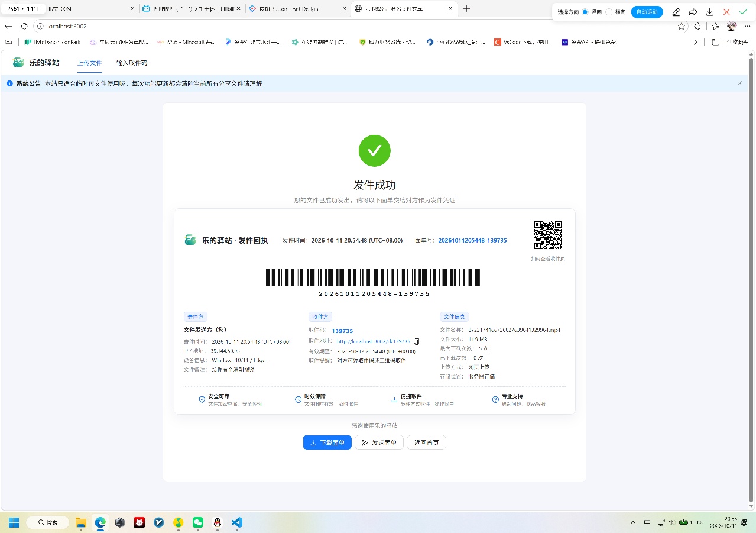
Task: Switch to the bilibili browser tab
Action: point(192,9)
